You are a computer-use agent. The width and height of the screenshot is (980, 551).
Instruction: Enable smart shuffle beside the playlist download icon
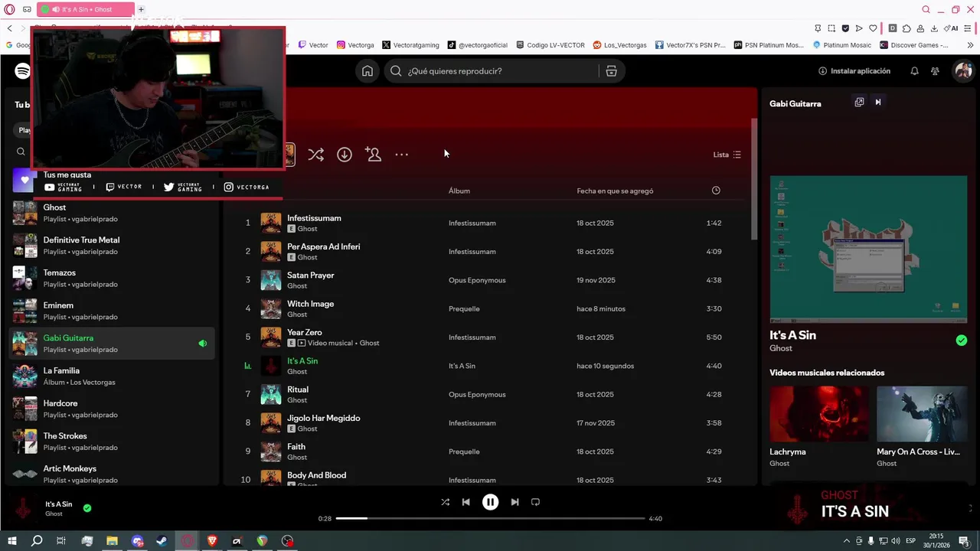pyautogui.click(x=315, y=155)
